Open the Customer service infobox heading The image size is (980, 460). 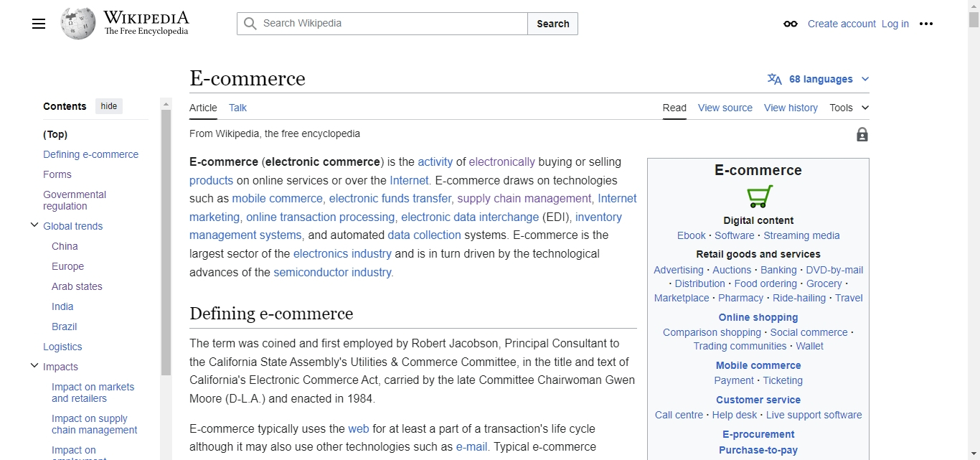758,400
